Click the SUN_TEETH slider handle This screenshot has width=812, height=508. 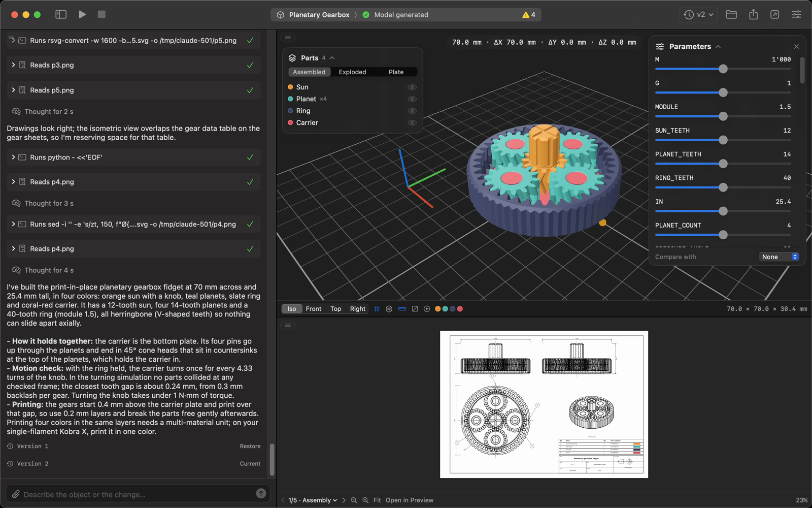pyautogui.click(x=723, y=140)
